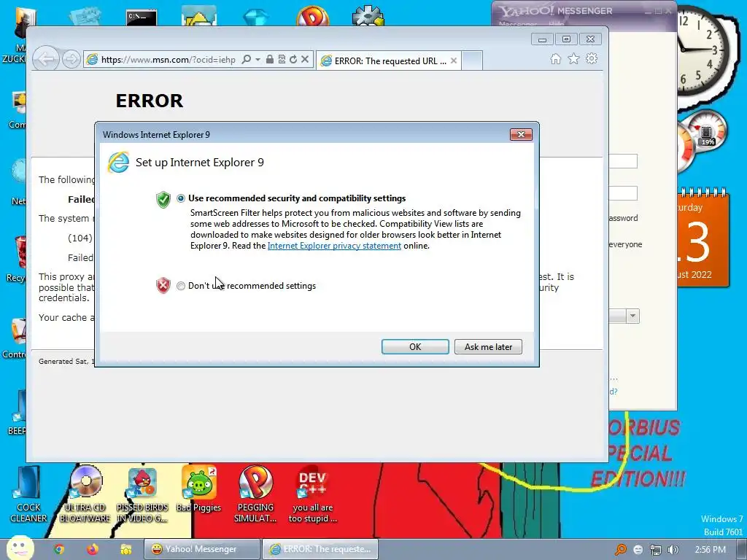
Task: Open the DEV C++ desktop shortcut
Action: pos(312,495)
